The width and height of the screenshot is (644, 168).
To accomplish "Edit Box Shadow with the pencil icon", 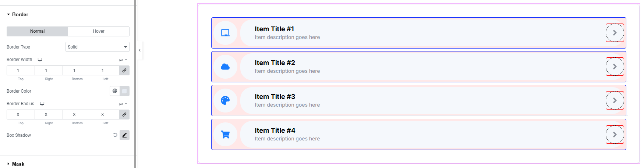I will [124, 135].
